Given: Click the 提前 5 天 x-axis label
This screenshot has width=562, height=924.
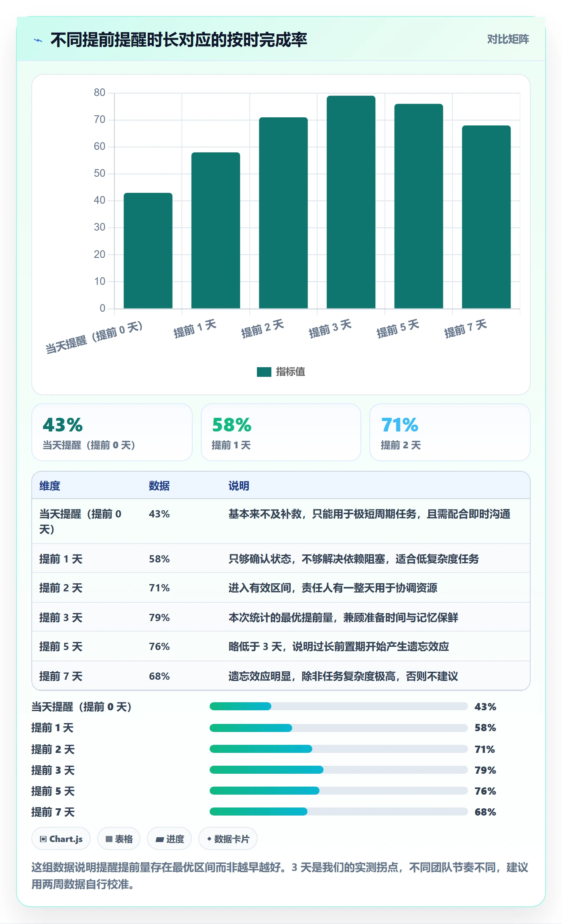Looking at the screenshot, I should click(398, 329).
